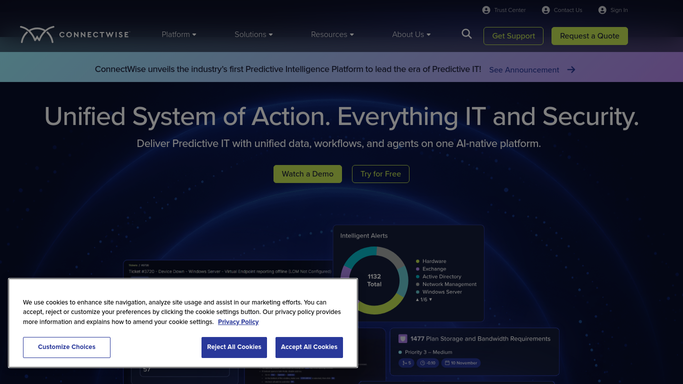683x384 pixels.
Task: Click the Watch a Demo button
Action: 308,174
